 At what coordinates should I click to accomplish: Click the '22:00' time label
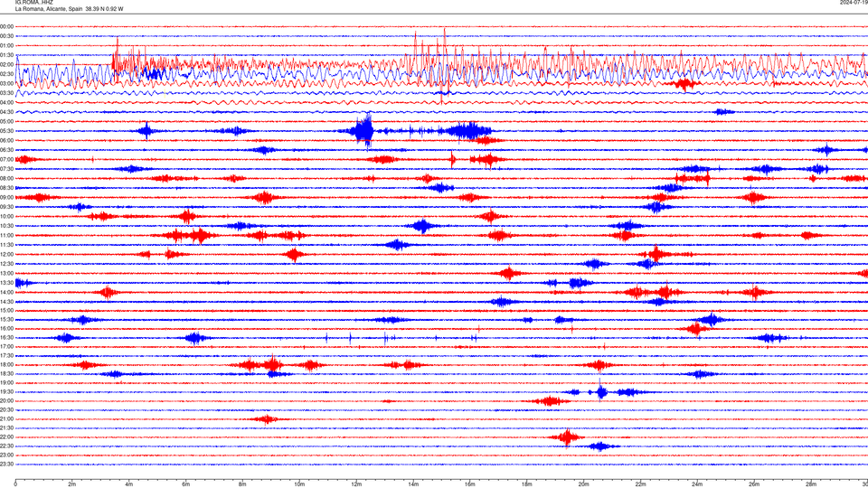pyautogui.click(x=6, y=437)
